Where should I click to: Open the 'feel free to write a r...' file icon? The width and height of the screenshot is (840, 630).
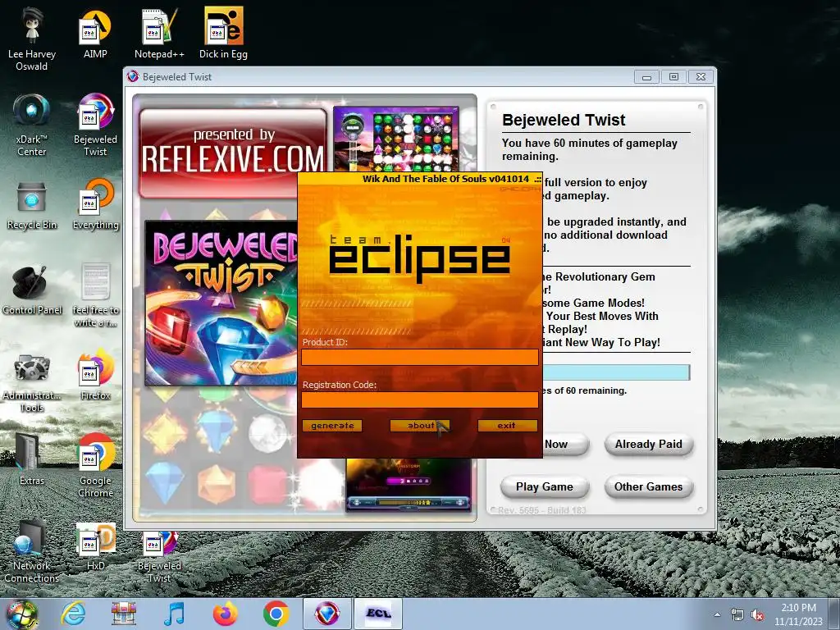coord(95,294)
